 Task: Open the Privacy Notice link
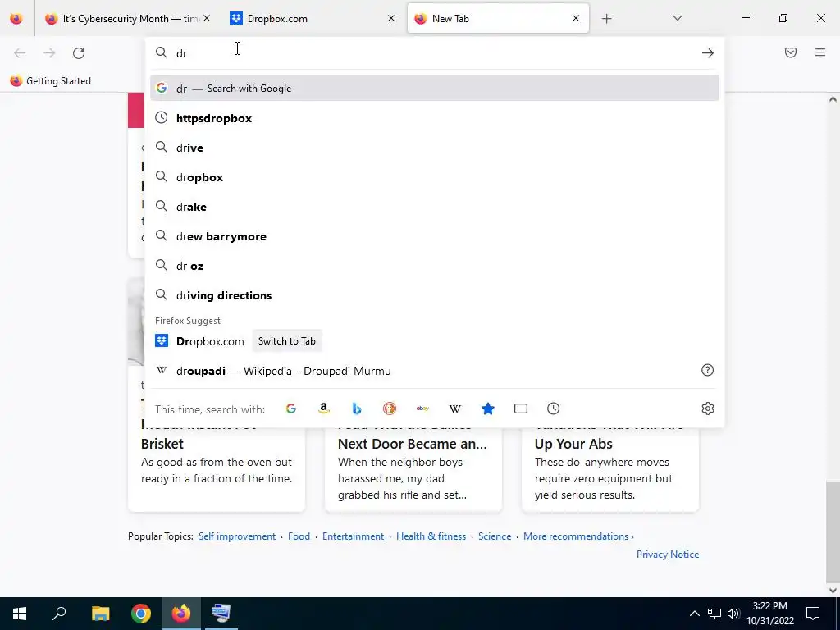tap(668, 555)
